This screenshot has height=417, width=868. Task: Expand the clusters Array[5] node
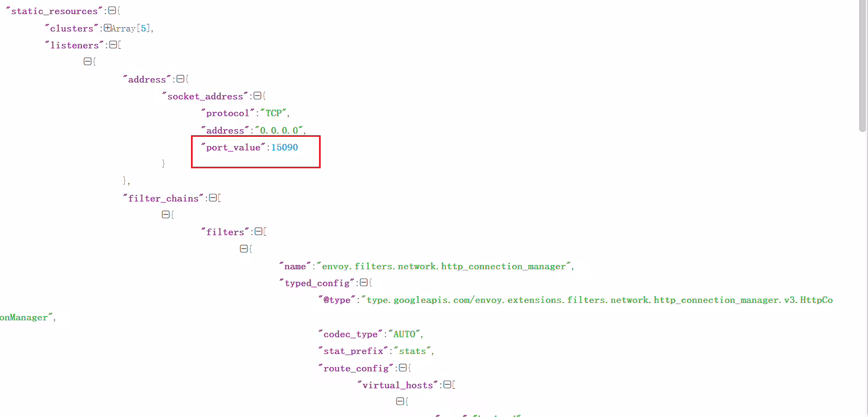pyautogui.click(x=107, y=28)
